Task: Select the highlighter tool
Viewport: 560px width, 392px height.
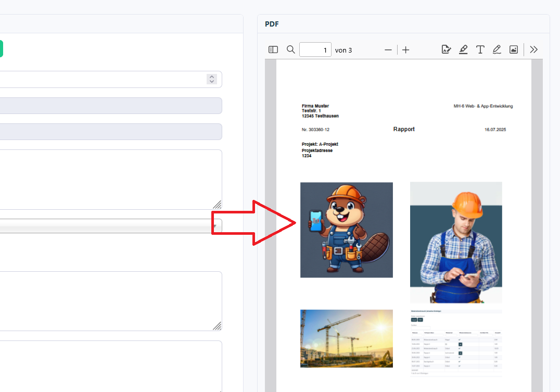Action: [463, 49]
